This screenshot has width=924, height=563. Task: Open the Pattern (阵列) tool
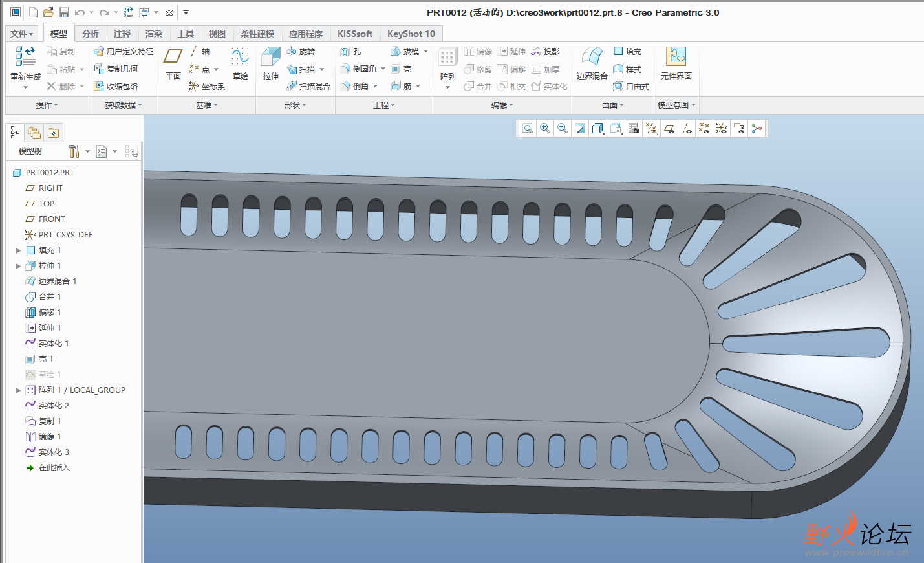pos(447,67)
